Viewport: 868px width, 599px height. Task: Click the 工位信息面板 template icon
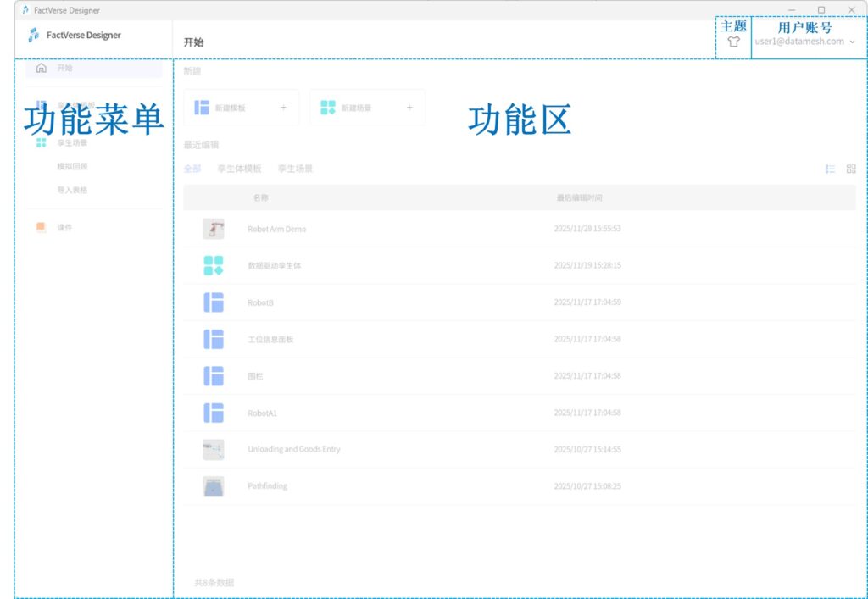214,339
